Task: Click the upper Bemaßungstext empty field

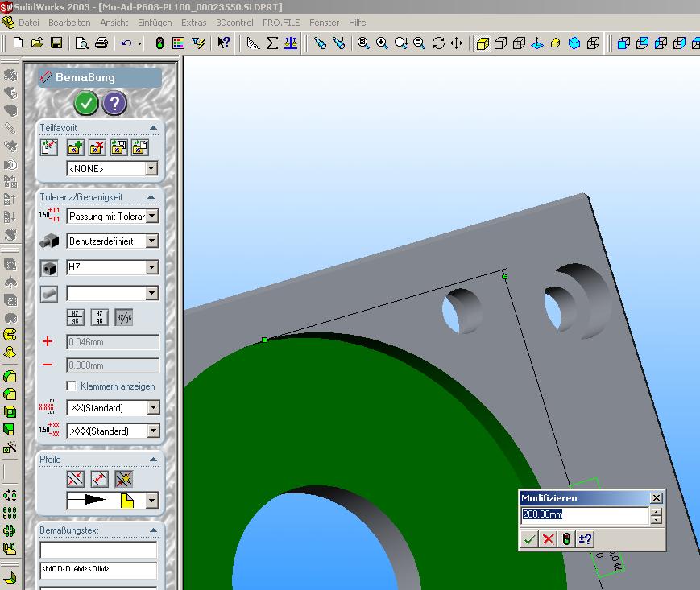Action: [x=98, y=550]
